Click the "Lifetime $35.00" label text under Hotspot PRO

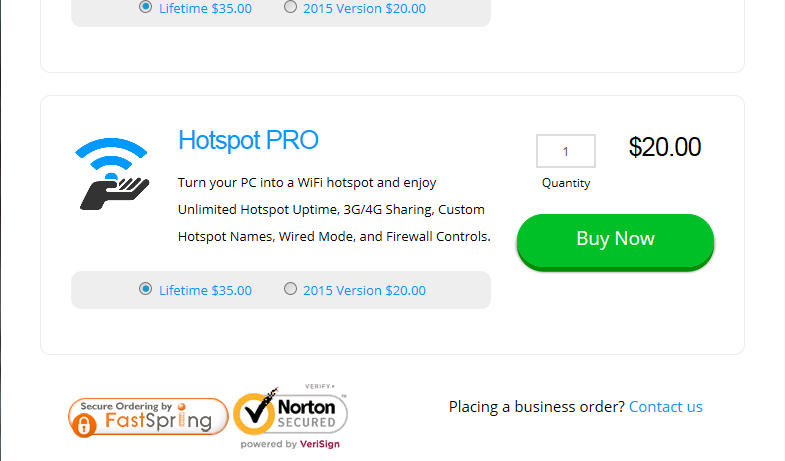click(205, 291)
